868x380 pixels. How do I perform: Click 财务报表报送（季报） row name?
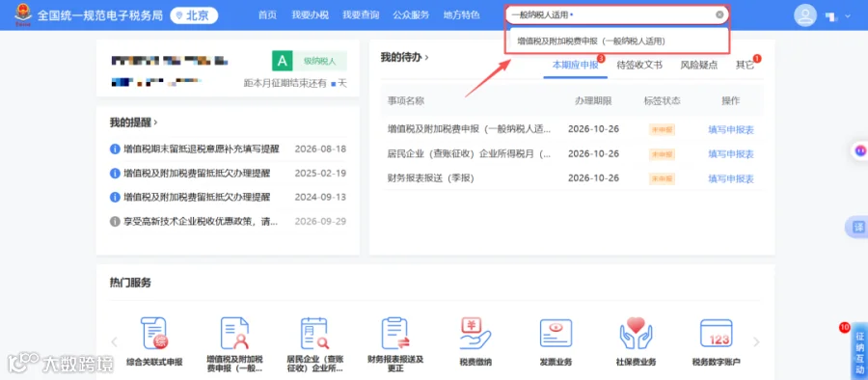click(x=431, y=178)
